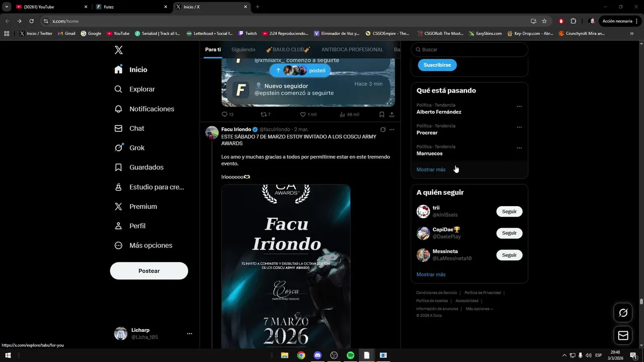The width and height of the screenshot is (644, 362).
Task: Expand Más opciones in the footer
Action: [479, 309]
